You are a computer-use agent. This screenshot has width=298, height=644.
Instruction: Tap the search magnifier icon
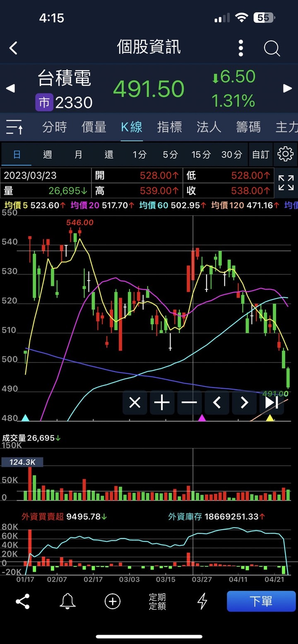click(272, 48)
